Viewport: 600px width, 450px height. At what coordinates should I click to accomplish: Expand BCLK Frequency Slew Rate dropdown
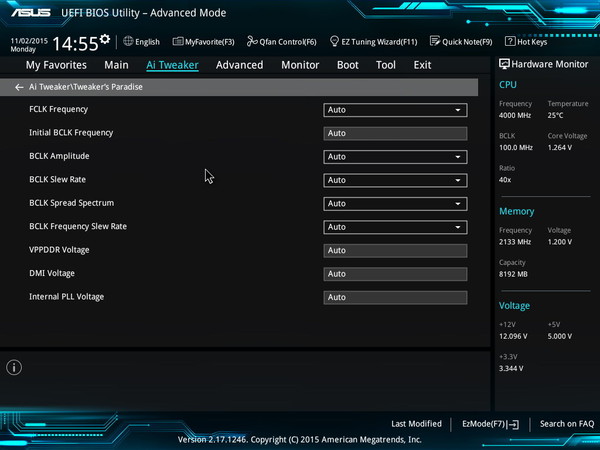click(395, 227)
